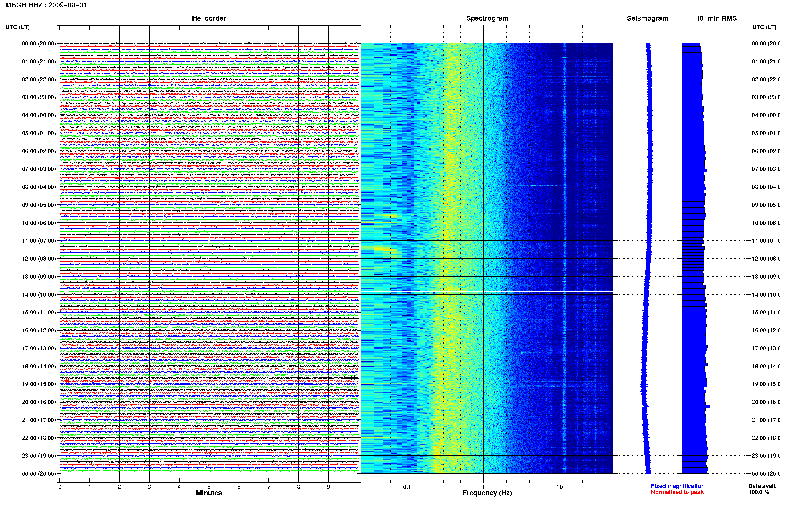This screenshot has width=812, height=508.
Task: Click the tallest RMS bar after 20:00
Action: click(696, 407)
